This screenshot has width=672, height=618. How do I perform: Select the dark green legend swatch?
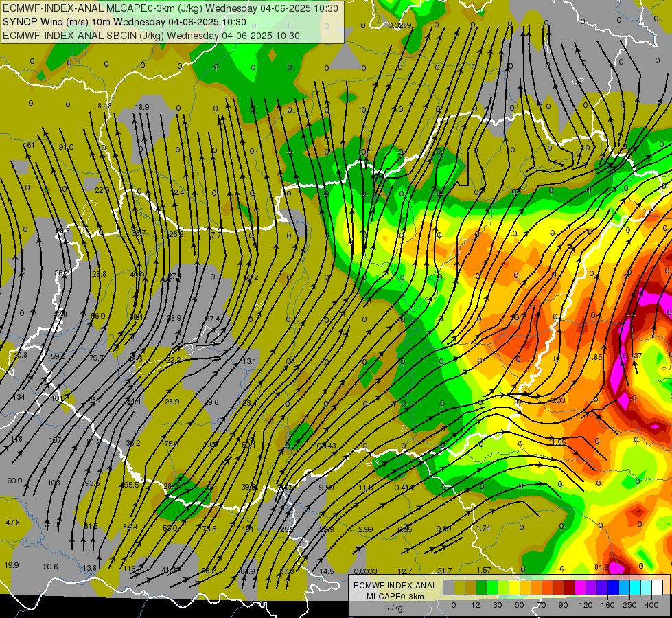(482, 587)
